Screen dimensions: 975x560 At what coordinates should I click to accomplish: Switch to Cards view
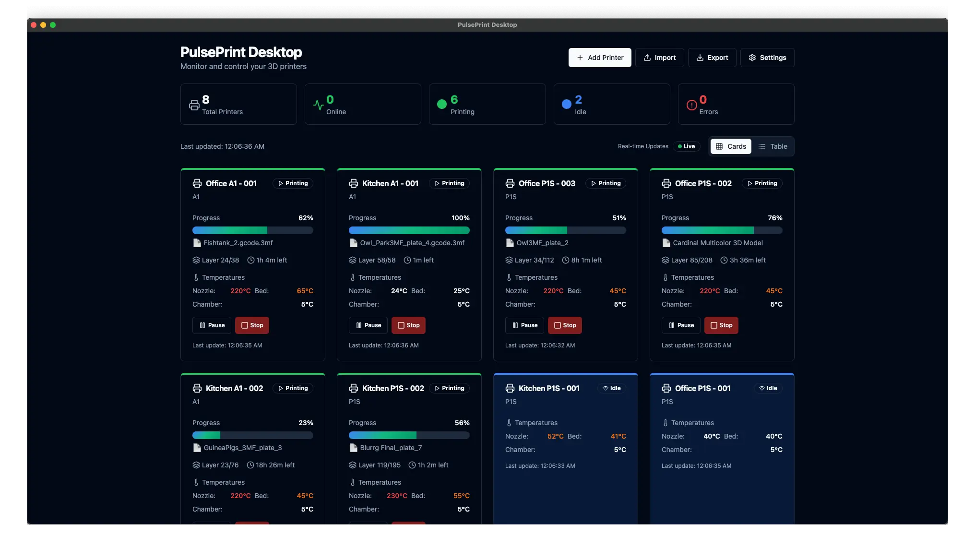731,146
